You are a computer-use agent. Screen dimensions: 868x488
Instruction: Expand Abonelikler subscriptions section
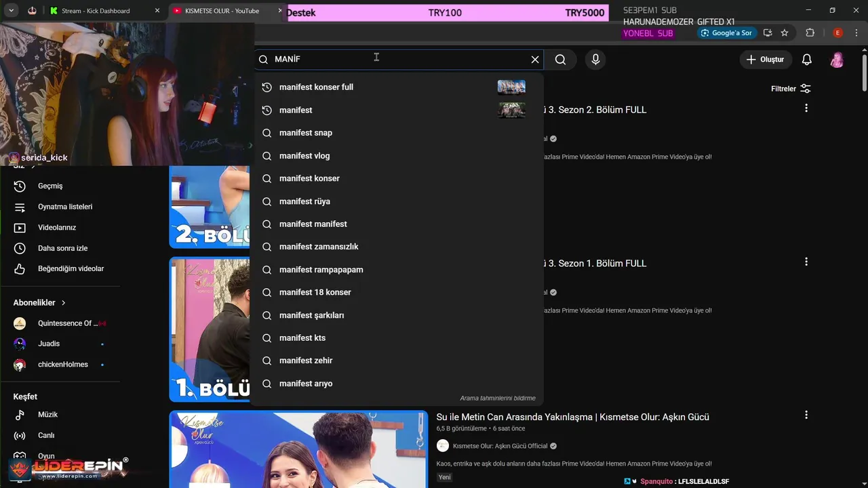[39, 303]
